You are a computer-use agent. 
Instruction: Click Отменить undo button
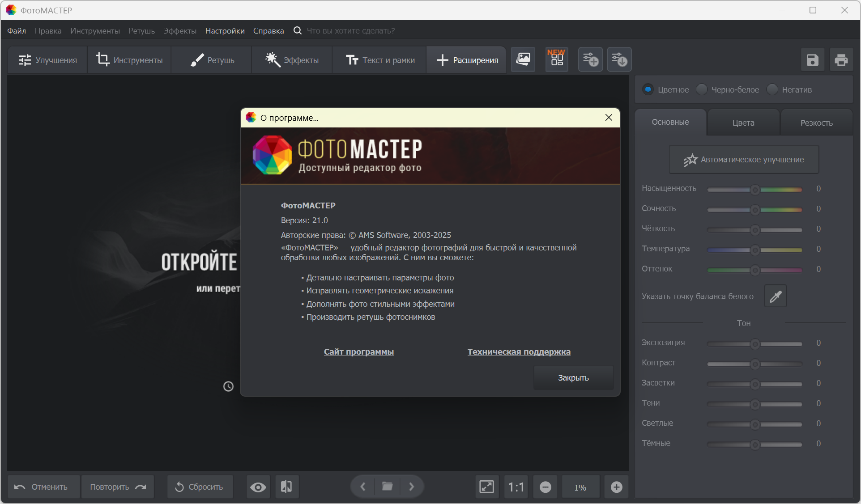pyautogui.click(x=44, y=487)
